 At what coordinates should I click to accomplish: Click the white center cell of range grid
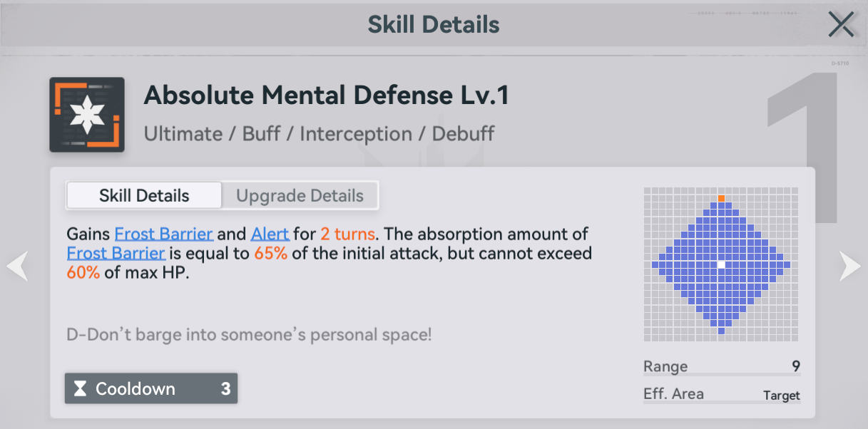tap(721, 264)
